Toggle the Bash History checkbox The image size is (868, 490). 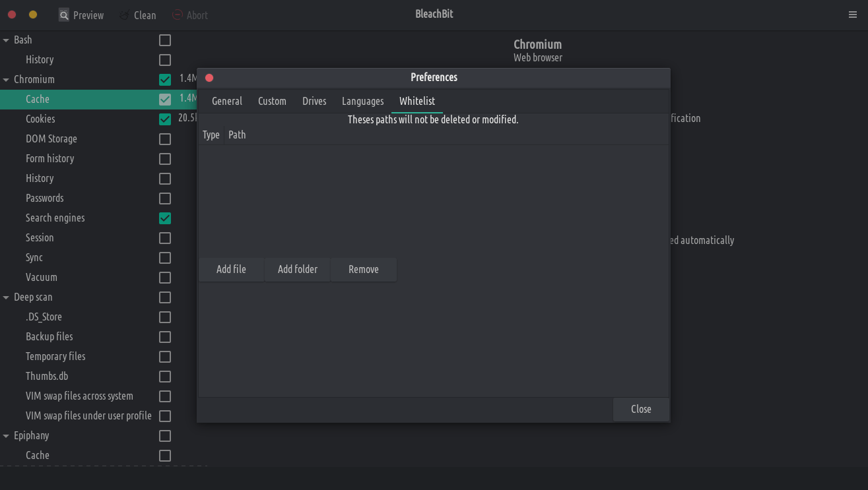(165, 60)
